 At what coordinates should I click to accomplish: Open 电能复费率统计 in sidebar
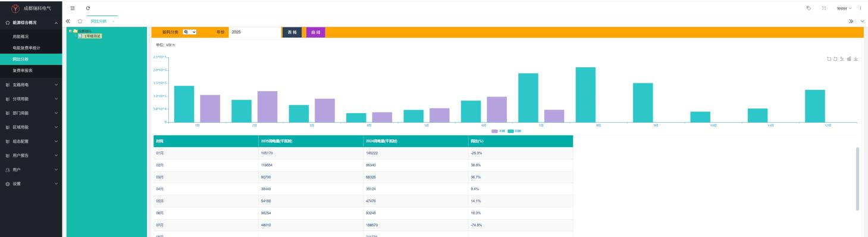click(26, 48)
